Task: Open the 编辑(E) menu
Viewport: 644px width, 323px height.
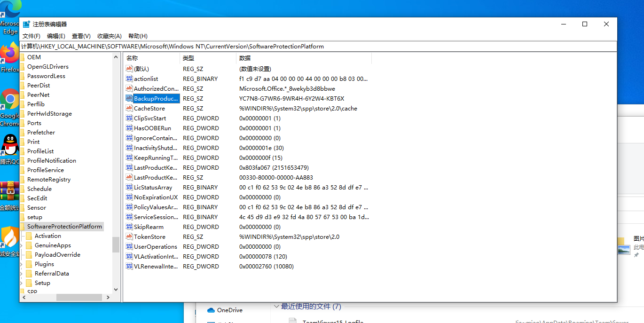Action: pyautogui.click(x=56, y=35)
